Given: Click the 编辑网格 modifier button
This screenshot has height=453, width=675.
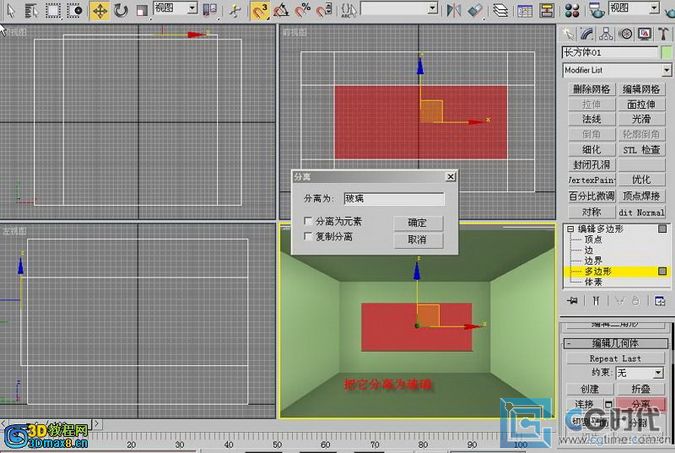Looking at the screenshot, I should click(641, 89).
